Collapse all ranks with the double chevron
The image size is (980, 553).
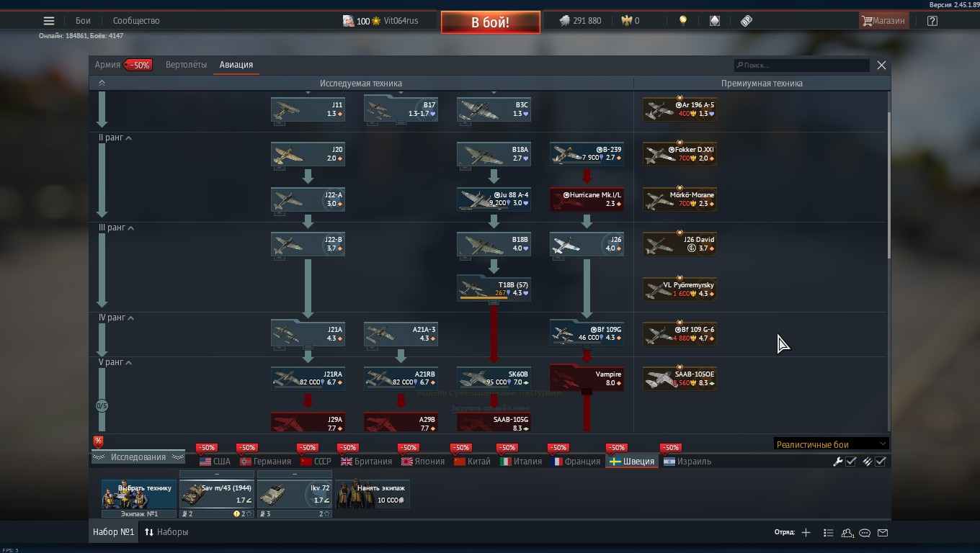pos(102,84)
